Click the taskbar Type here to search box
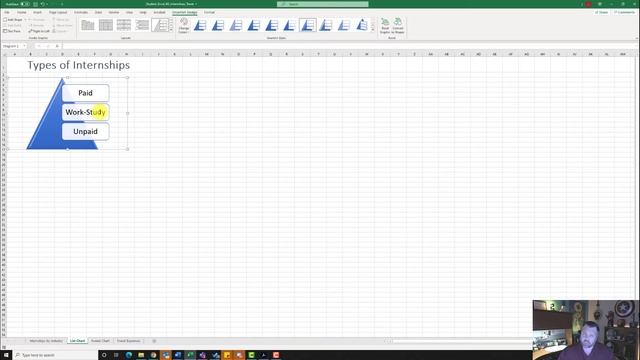Viewport: 640px width, 360px height. [x=55, y=355]
